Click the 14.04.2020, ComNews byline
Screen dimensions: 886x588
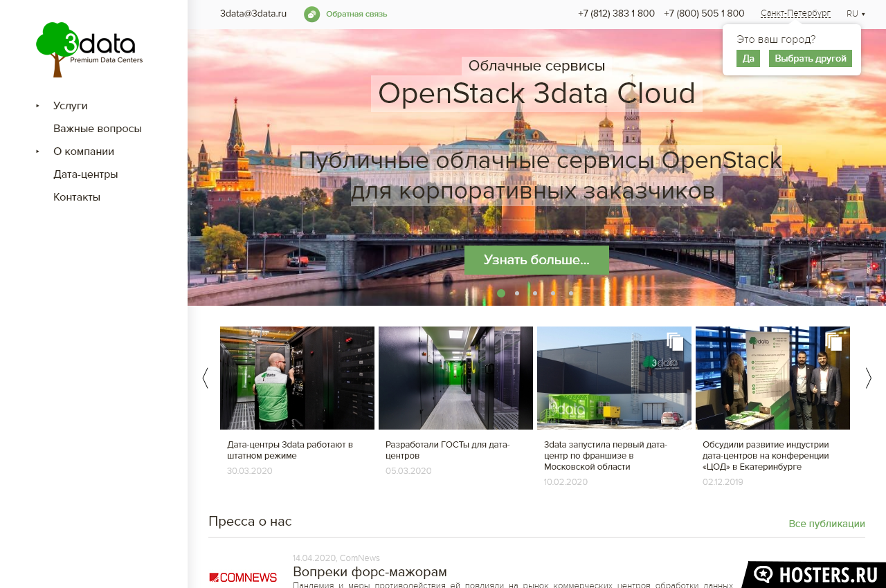tap(336, 558)
